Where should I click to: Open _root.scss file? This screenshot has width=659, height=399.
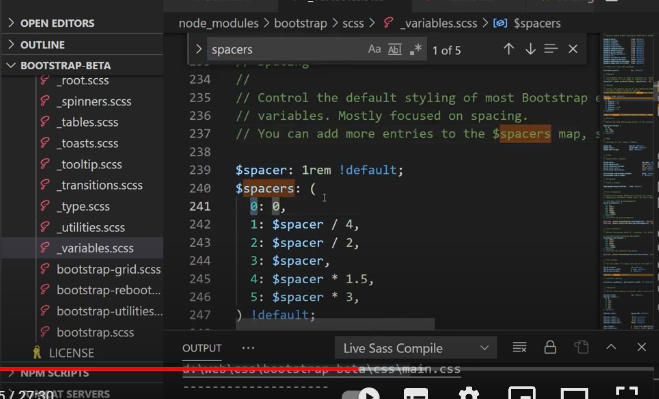coord(82,80)
